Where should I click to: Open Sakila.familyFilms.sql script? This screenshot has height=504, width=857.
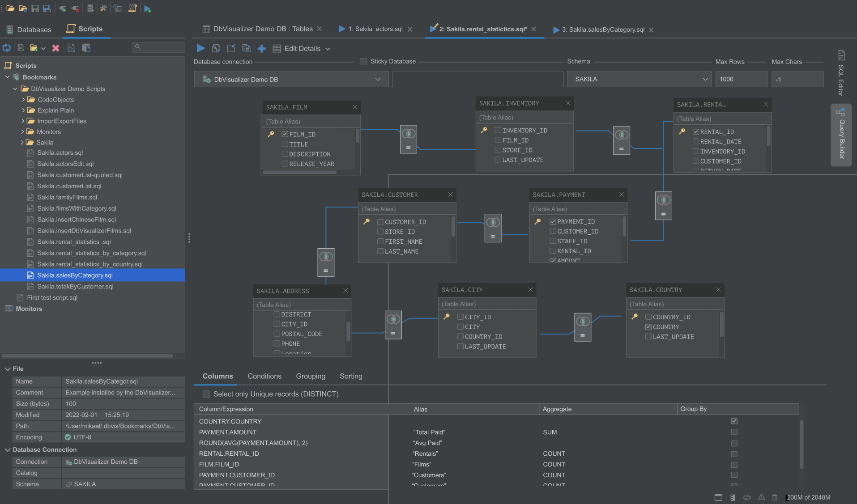pos(67,197)
